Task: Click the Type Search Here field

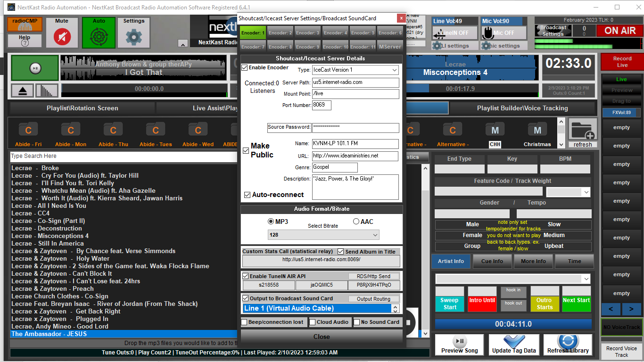Action: (x=123, y=156)
